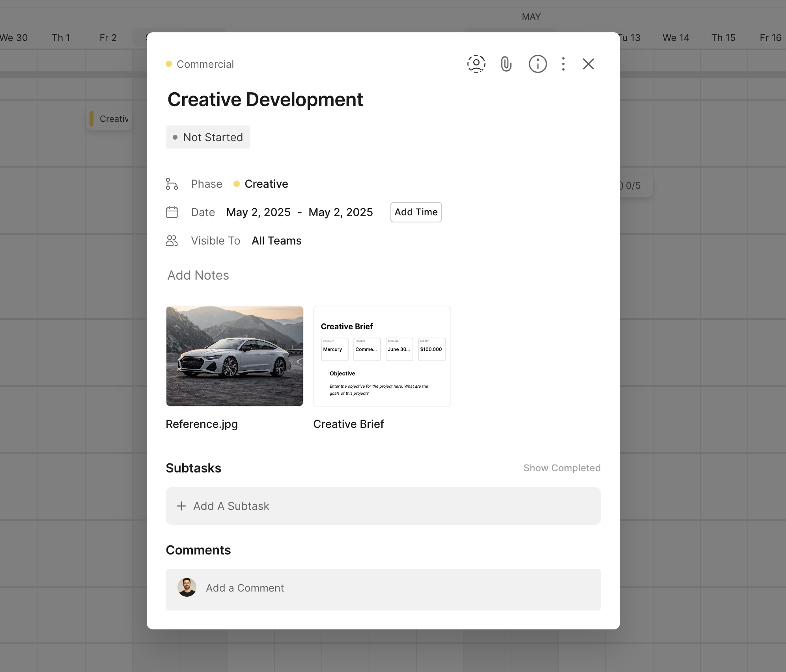The width and height of the screenshot is (786, 672).
Task: Click the assign person icon
Action: 476,64
